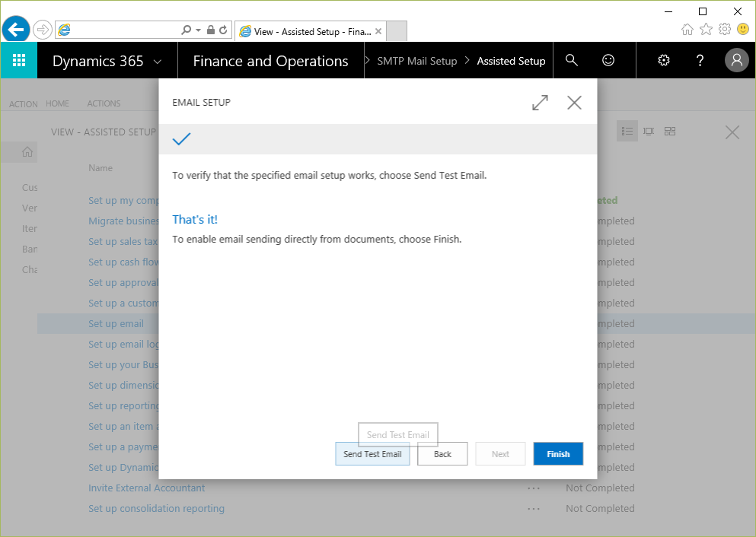Viewport: 756px width, 537px height.
Task: Open the Dynamics 365 app launcher waffle
Action: point(19,60)
